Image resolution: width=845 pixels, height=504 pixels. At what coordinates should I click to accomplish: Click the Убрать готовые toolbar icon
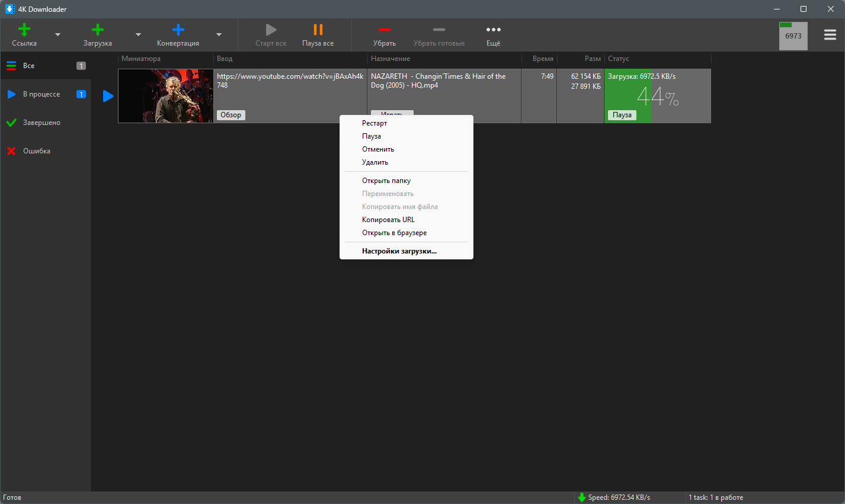pyautogui.click(x=439, y=30)
